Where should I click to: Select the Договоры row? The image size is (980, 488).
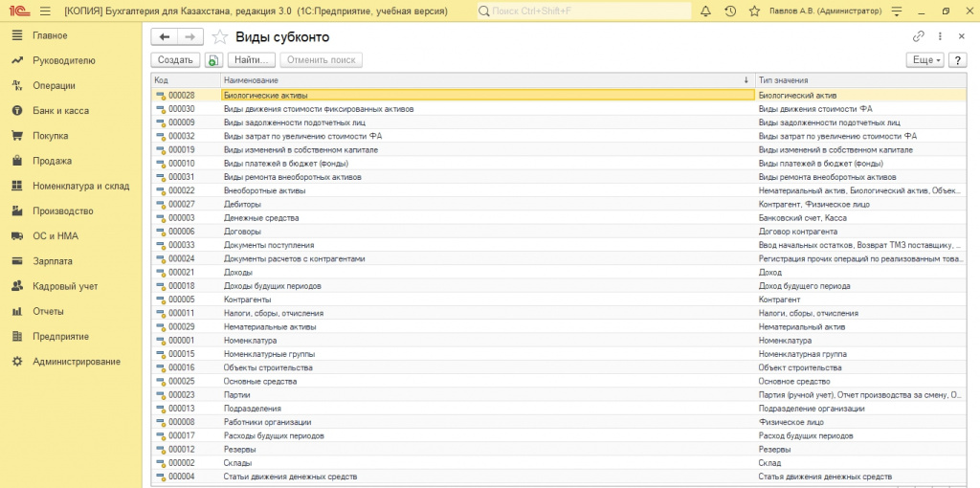[559, 232]
